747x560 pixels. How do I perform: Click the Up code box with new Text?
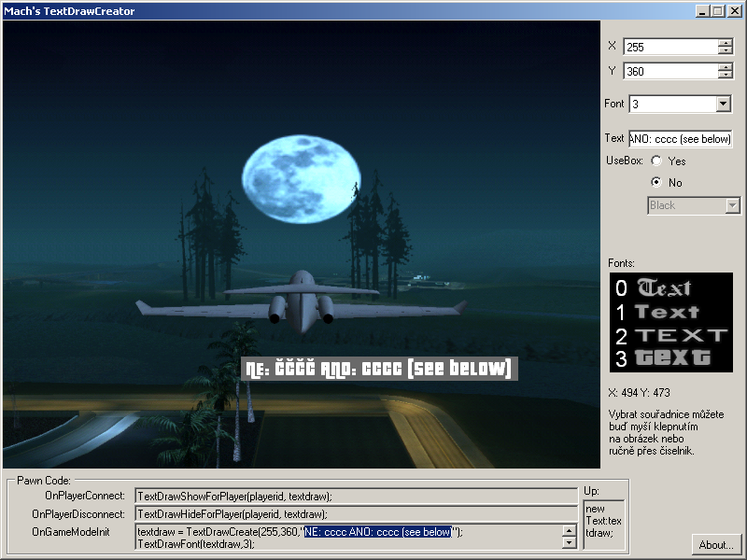[x=604, y=522]
